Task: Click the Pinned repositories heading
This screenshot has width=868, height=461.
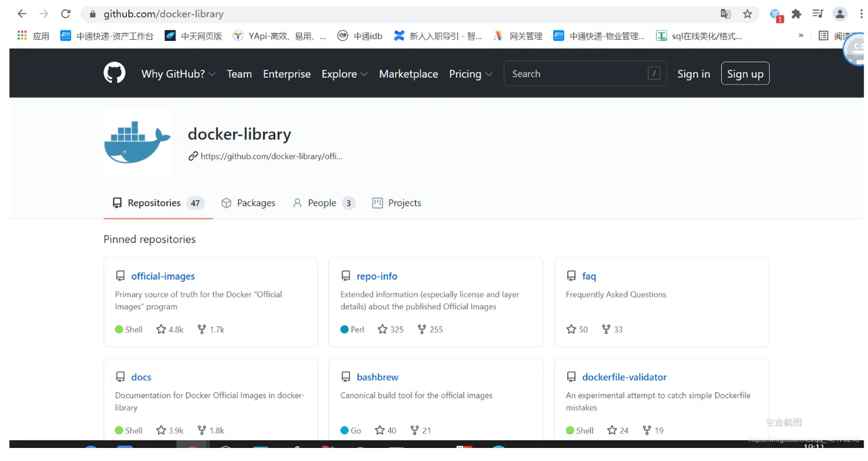Action: click(149, 239)
